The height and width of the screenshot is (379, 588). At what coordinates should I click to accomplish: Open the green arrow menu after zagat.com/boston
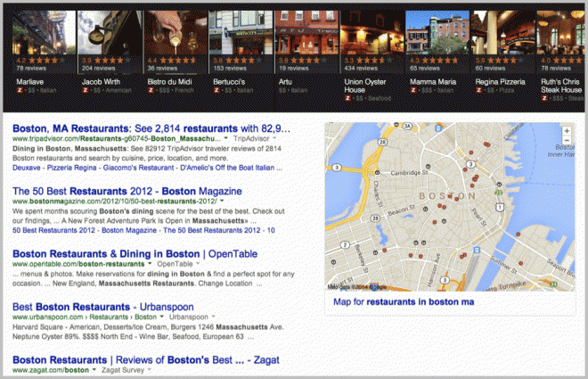[94, 370]
